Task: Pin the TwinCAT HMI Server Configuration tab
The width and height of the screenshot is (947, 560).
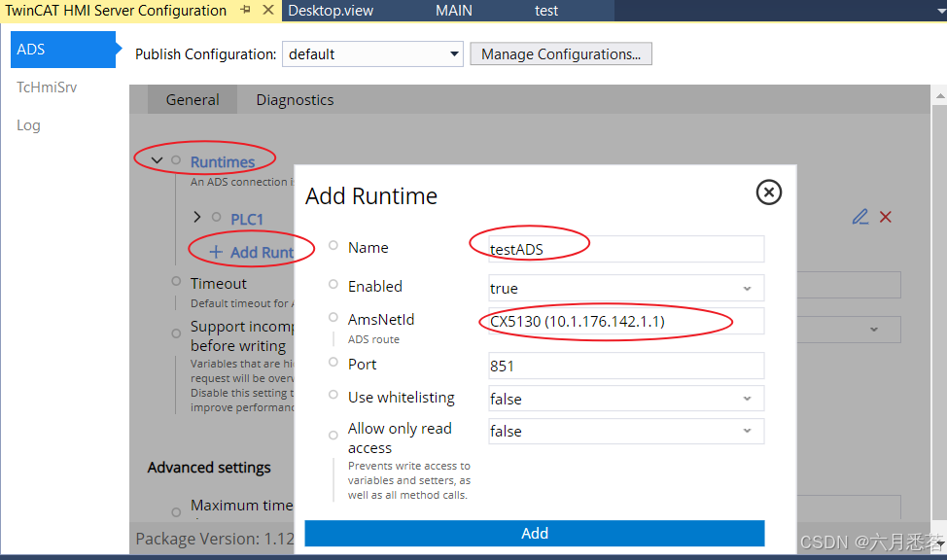Action: (245, 10)
